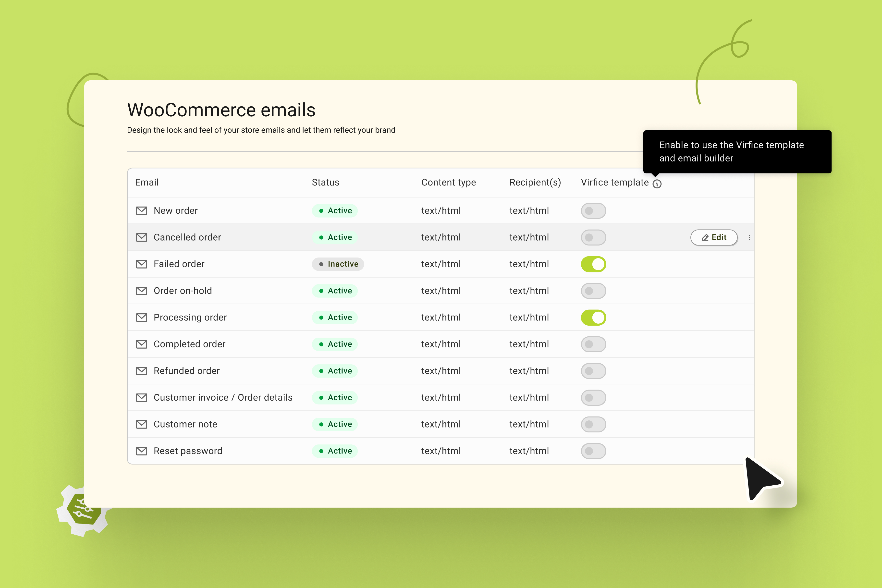This screenshot has height=588, width=882.
Task: Click the Active badge on Cancelled order
Action: 334,237
